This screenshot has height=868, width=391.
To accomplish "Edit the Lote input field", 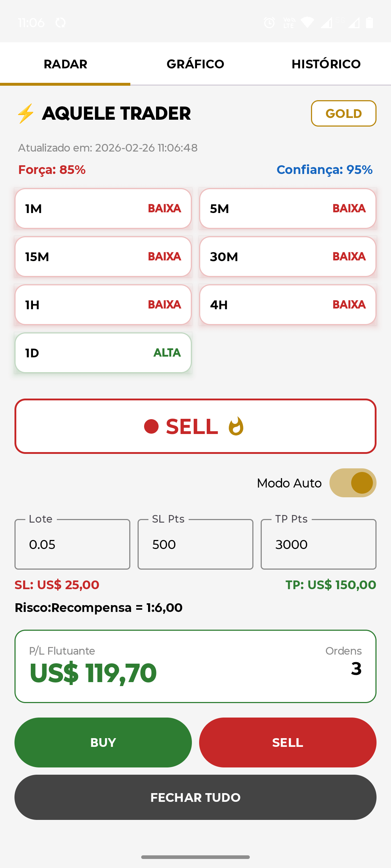I will point(72,544).
